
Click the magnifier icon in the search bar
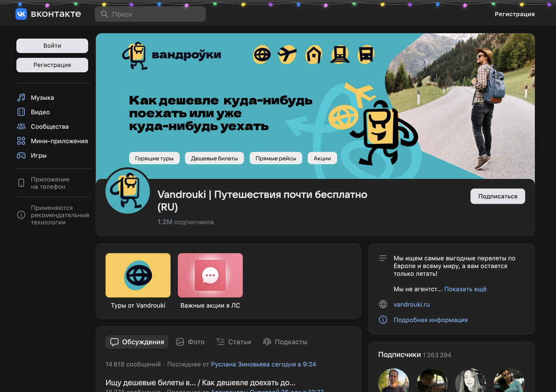[x=105, y=14]
